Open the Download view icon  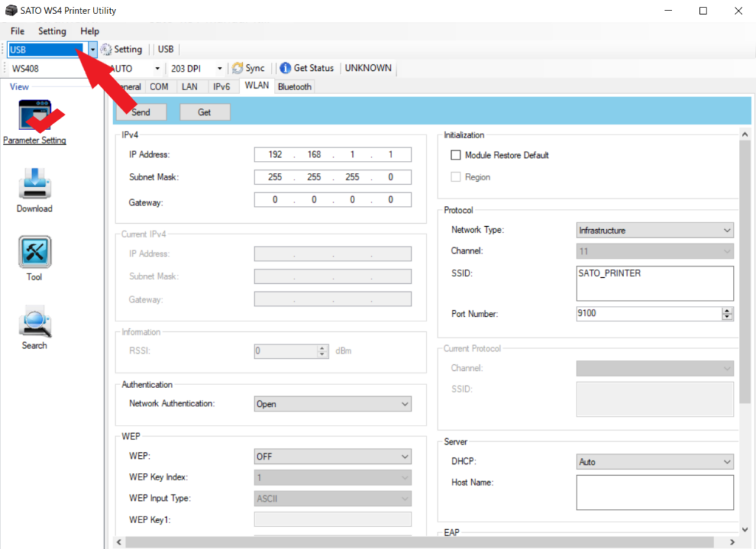click(x=35, y=183)
